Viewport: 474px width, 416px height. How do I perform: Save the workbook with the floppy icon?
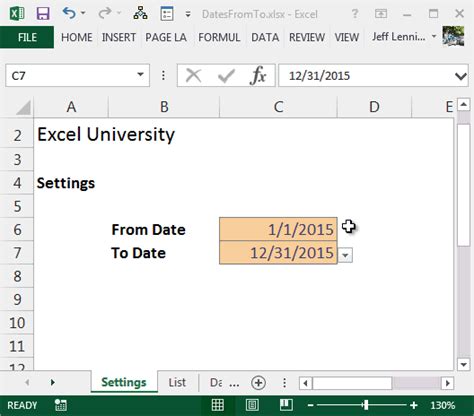click(x=43, y=14)
